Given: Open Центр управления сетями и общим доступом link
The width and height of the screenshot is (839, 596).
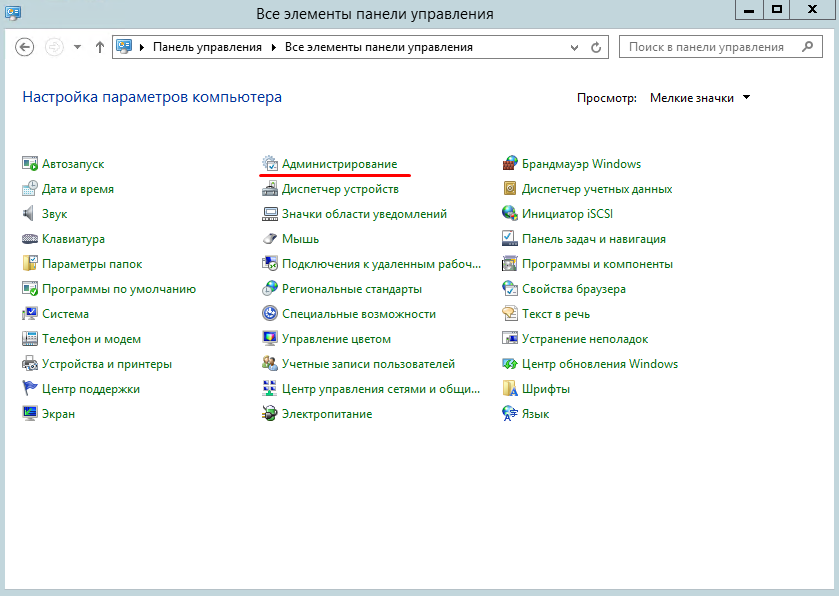Looking at the screenshot, I should tap(381, 389).
